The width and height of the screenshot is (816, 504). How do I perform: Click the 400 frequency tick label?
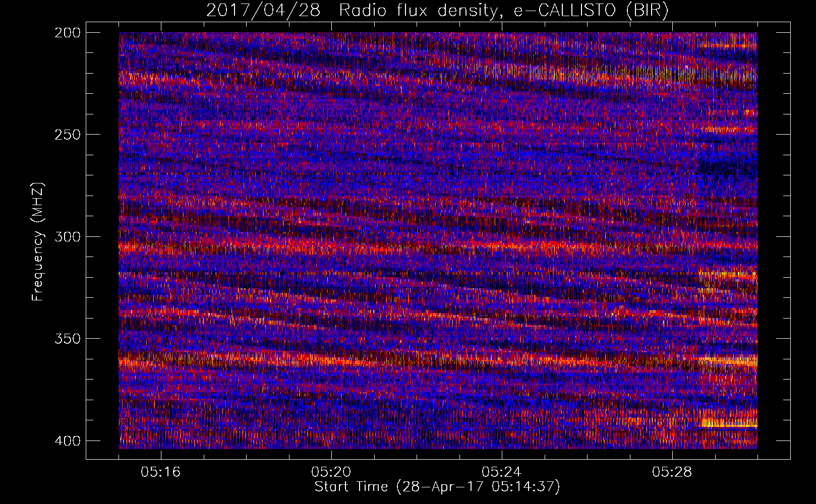pos(67,441)
